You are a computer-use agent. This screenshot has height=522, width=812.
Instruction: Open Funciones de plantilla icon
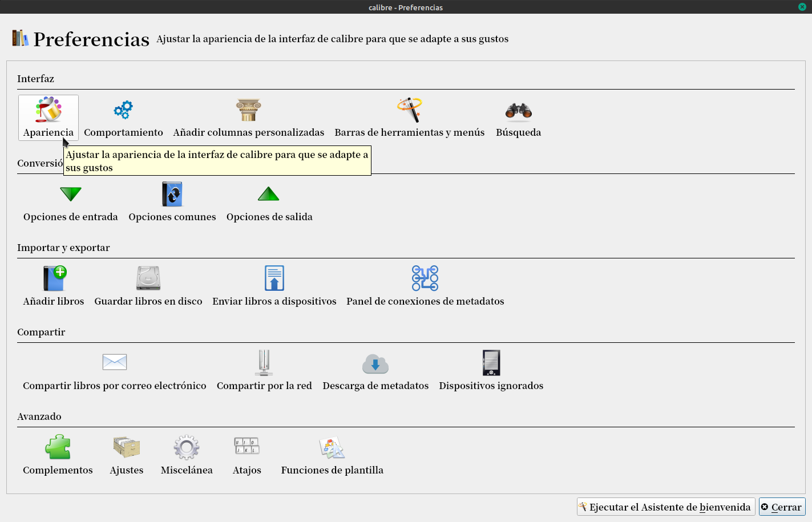coord(332,448)
